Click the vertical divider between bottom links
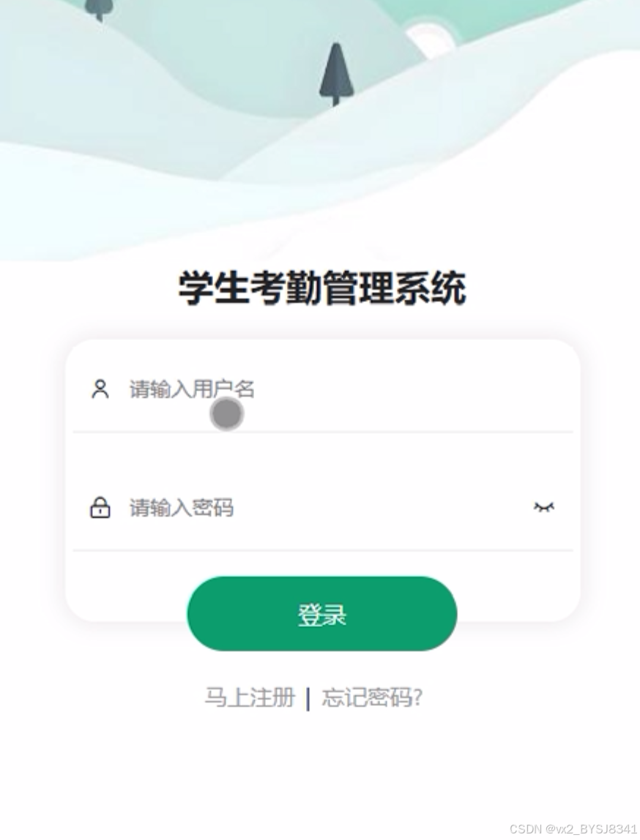The width and height of the screenshot is (640, 840). [308, 699]
